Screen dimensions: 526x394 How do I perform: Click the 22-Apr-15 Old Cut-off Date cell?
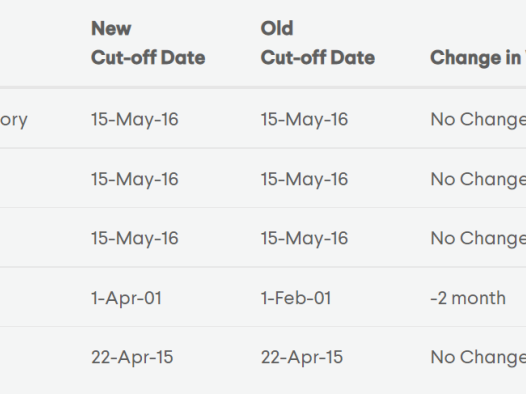point(302,357)
